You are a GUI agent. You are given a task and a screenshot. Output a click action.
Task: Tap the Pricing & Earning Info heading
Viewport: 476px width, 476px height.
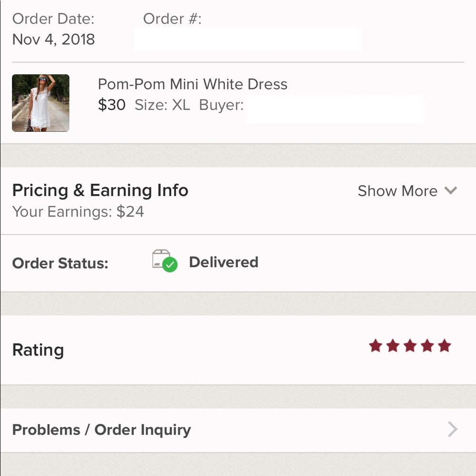[x=100, y=190]
